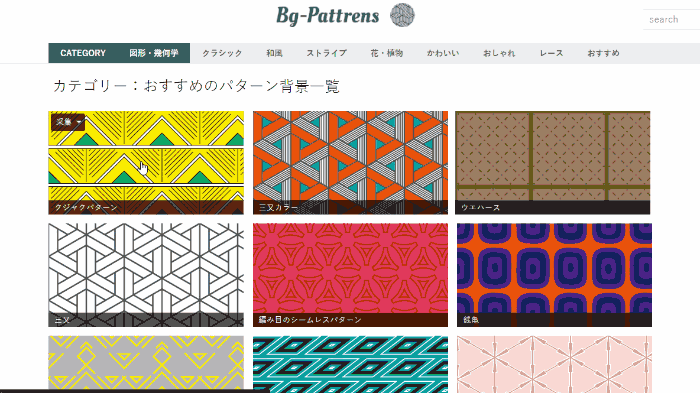
Task: Open the おすすめ category
Action: tap(603, 53)
